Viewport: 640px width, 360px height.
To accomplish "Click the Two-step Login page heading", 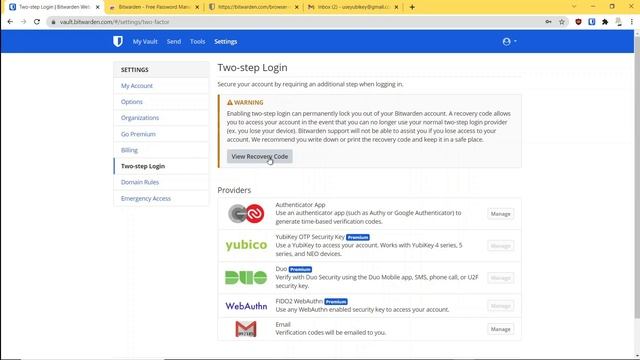I will [252, 67].
